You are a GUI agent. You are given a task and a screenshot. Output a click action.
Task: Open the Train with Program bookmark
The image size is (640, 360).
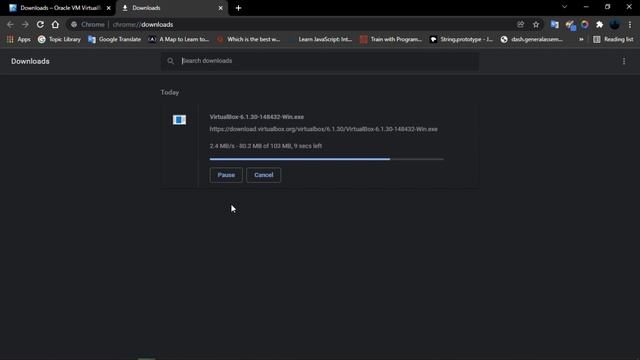coord(391,39)
